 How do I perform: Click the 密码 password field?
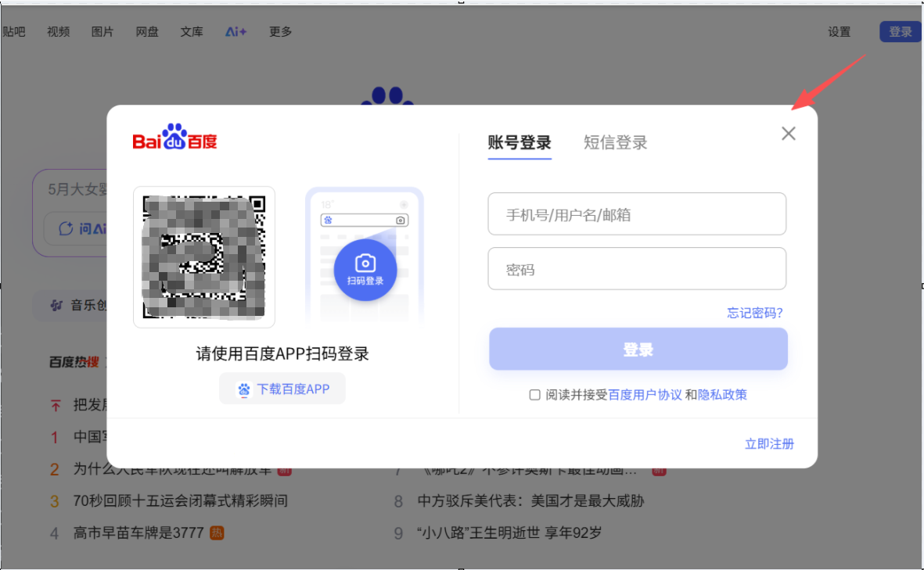[637, 268]
